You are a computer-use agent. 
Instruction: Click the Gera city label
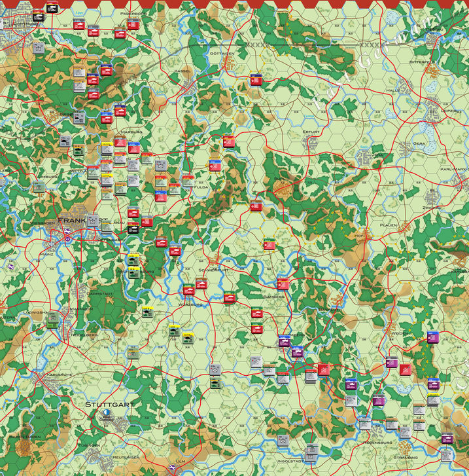click(419, 143)
